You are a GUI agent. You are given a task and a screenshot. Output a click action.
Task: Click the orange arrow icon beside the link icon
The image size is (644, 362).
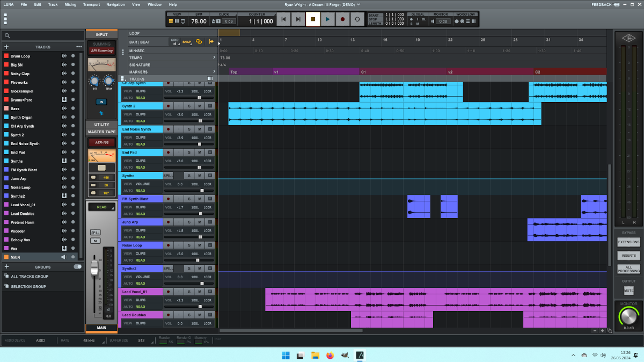[x=211, y=41]
